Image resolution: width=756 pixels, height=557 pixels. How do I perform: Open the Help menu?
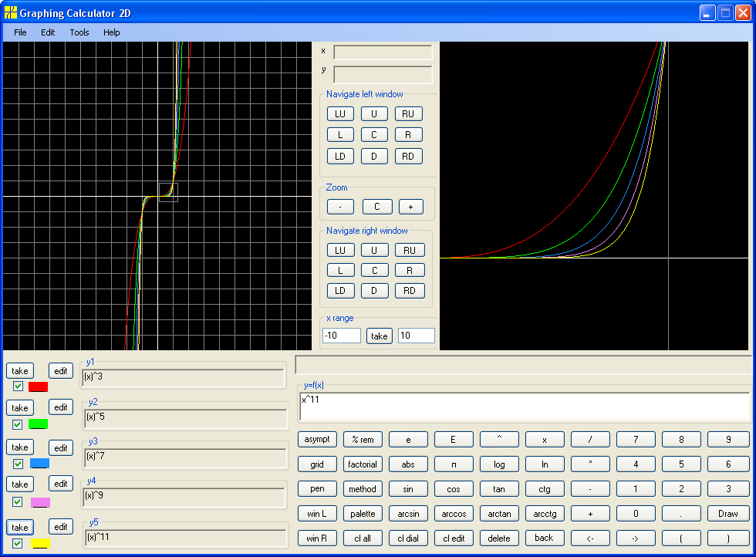click(x=111, y=32)
